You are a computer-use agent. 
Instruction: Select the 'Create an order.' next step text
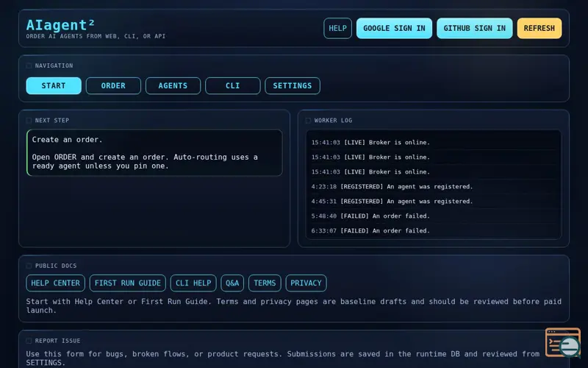67,140
